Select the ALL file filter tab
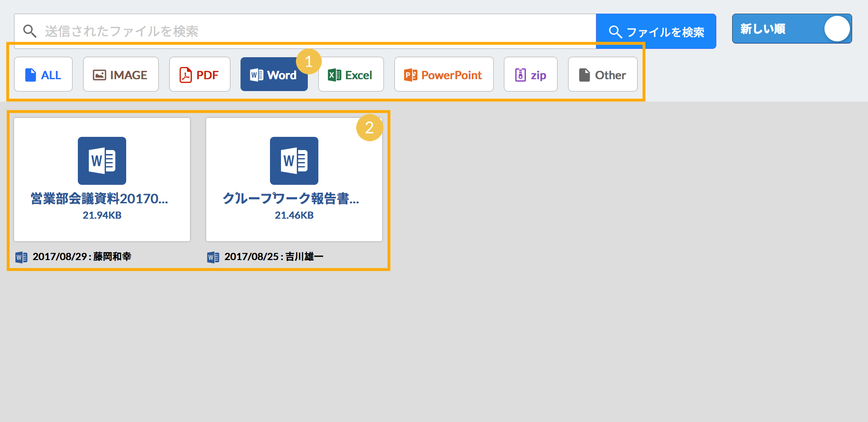This screenshot has width=868, height=422. pos(43,75)
